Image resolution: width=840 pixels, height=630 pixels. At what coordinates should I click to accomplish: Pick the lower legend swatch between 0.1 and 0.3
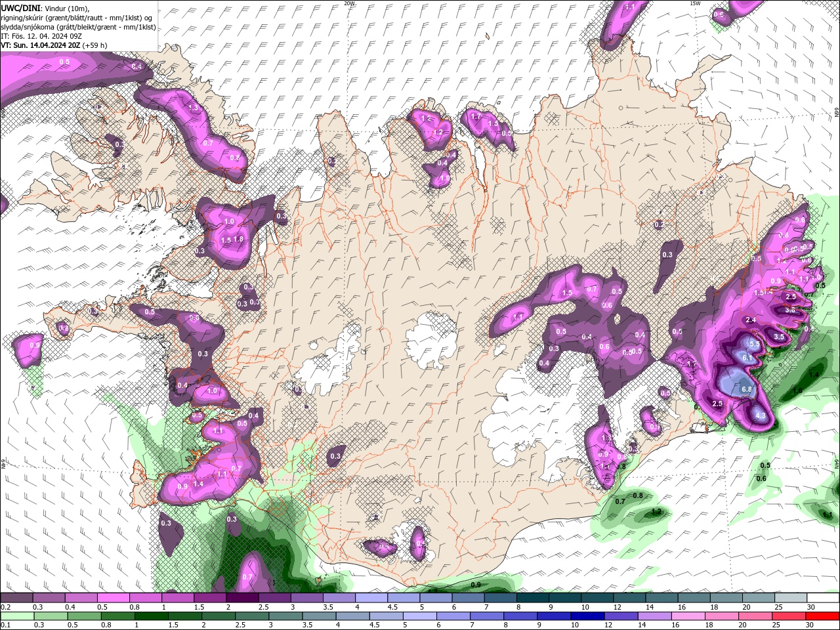tap(17, 616)
